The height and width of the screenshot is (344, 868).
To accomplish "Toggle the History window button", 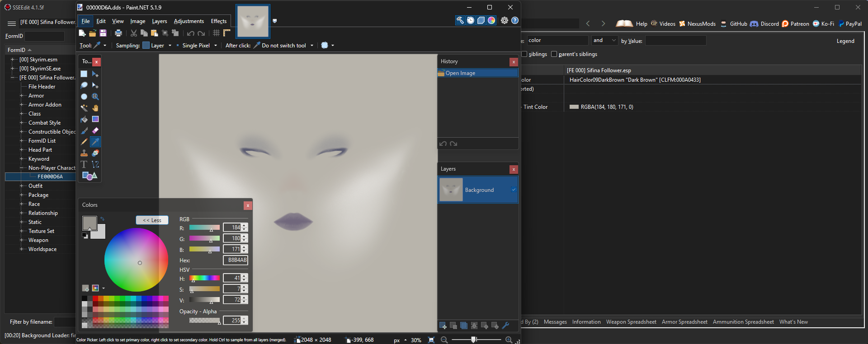I will click(x=471, y=20).
